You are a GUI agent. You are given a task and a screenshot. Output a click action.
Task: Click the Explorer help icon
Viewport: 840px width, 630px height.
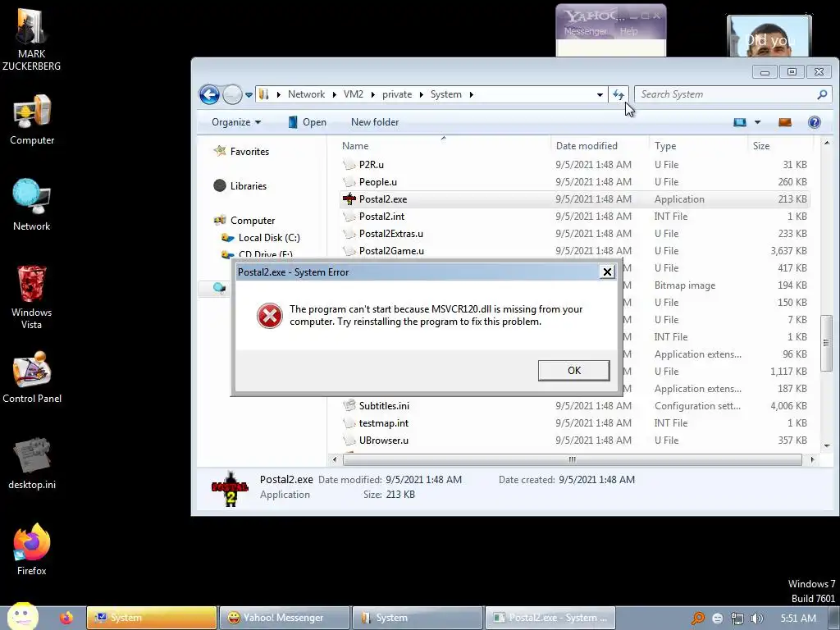click(x=815, y=122)
